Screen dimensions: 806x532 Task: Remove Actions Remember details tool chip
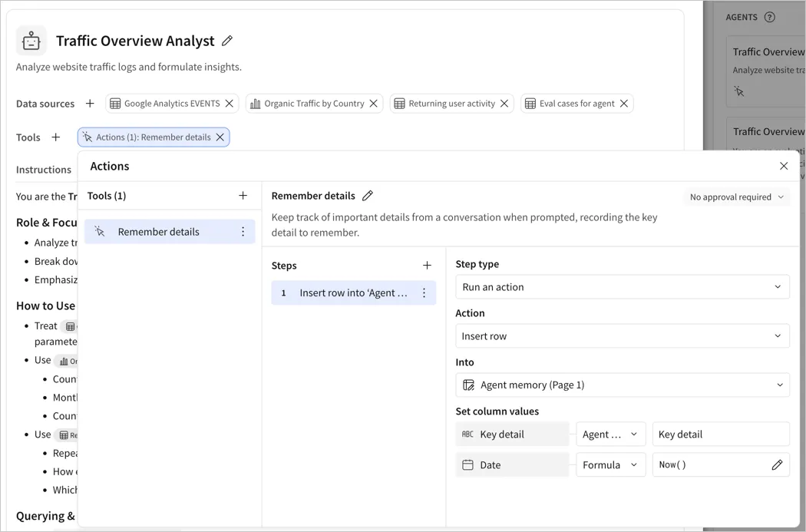pos(220,137)
